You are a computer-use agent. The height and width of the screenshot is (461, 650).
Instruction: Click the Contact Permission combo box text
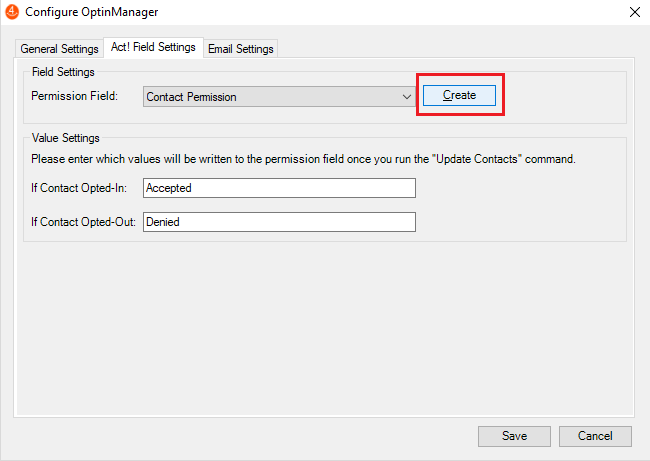(191, 97)
